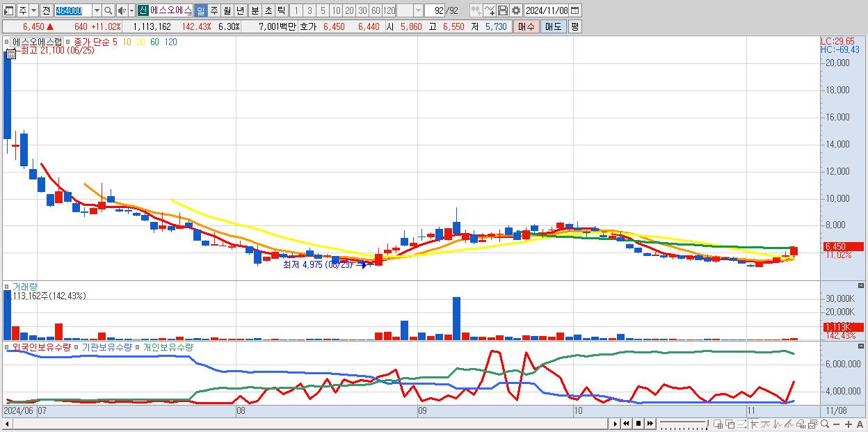The image size is (868, 432).
Task: Click the 주 market type button
Action: tap(23, 11)
